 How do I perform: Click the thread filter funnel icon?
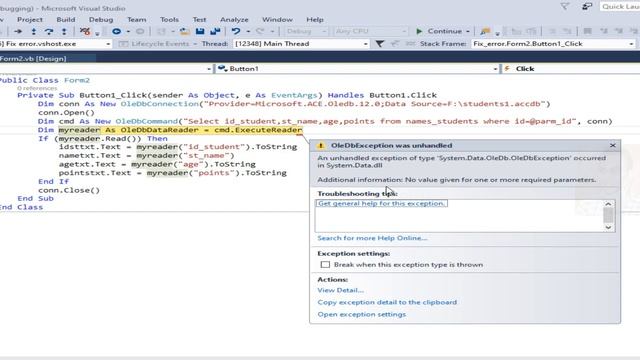click(x=379, y=44)
